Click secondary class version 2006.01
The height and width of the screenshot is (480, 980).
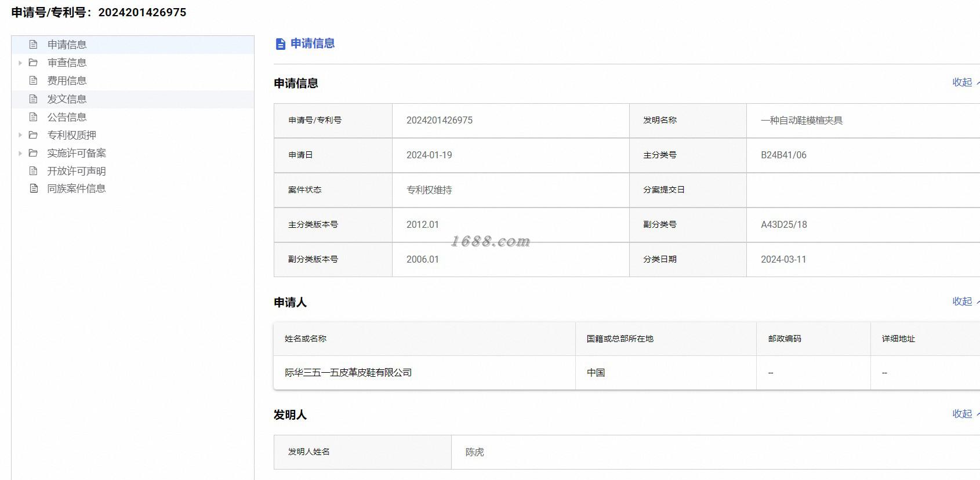423,260
